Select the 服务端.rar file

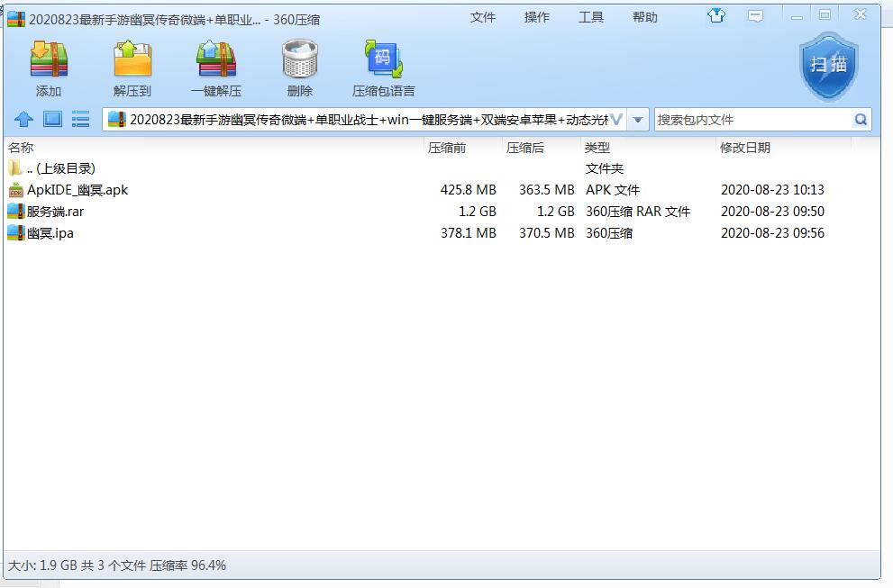[55, 212]
